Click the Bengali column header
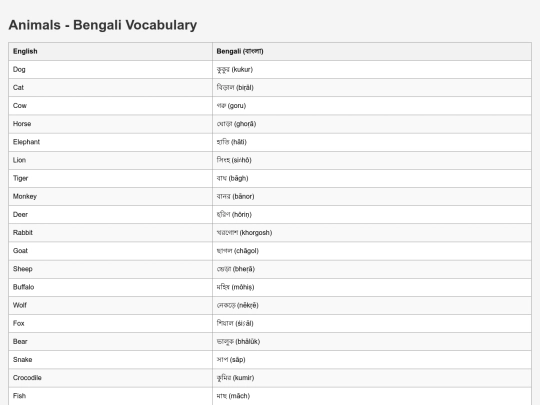540x405 pixels. coord(372,51)
